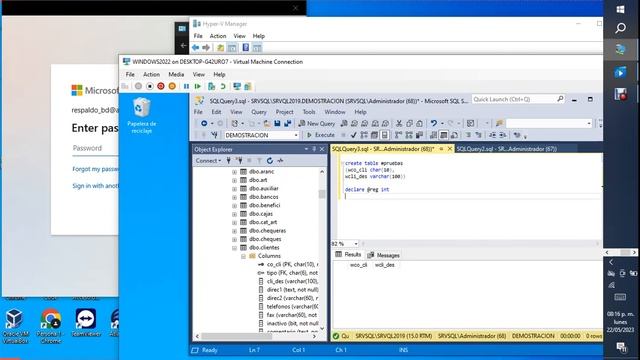This screenshot has width=640, height=360.
Task: Collapse dbo.clientes table node
Action: 234,248
